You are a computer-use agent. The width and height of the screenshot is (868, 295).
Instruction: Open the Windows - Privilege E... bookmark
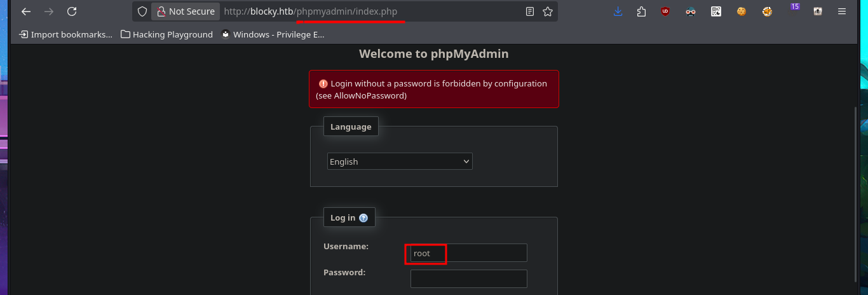pyautogui.click(x=273, y=34)
